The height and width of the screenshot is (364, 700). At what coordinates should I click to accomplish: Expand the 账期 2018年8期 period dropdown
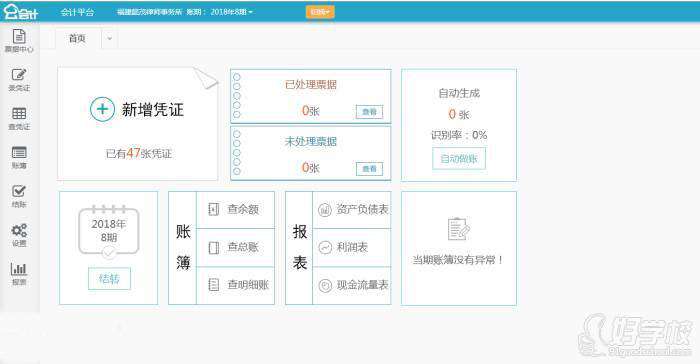pos(219,12)
